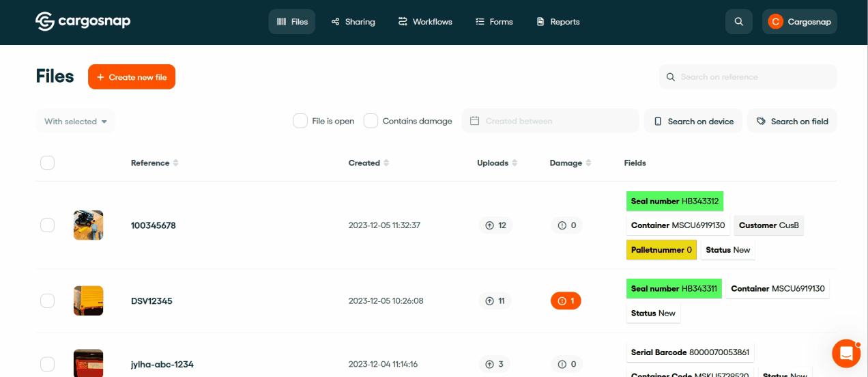Open the Cargosnap logo home link
The height and width of the screenshot is (377, 868).
coord(83,21)
